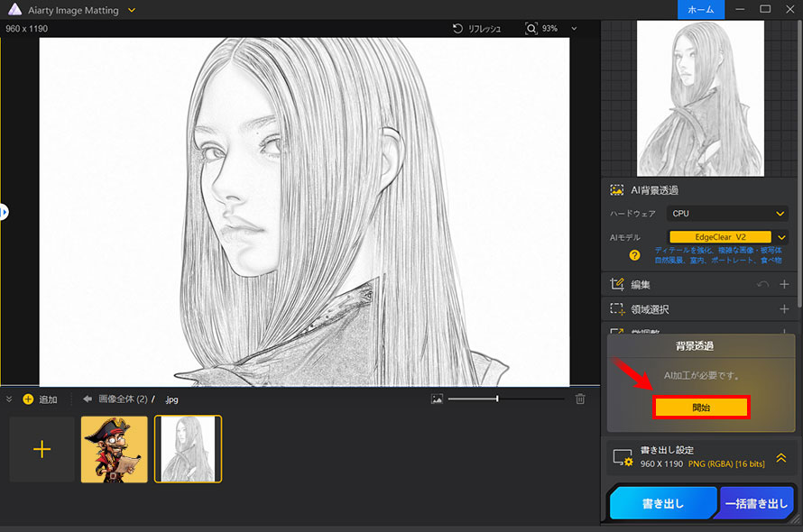803x532 pixels.
Task: Open the 93% zoom level dropdown
Action: pos(574,29)
